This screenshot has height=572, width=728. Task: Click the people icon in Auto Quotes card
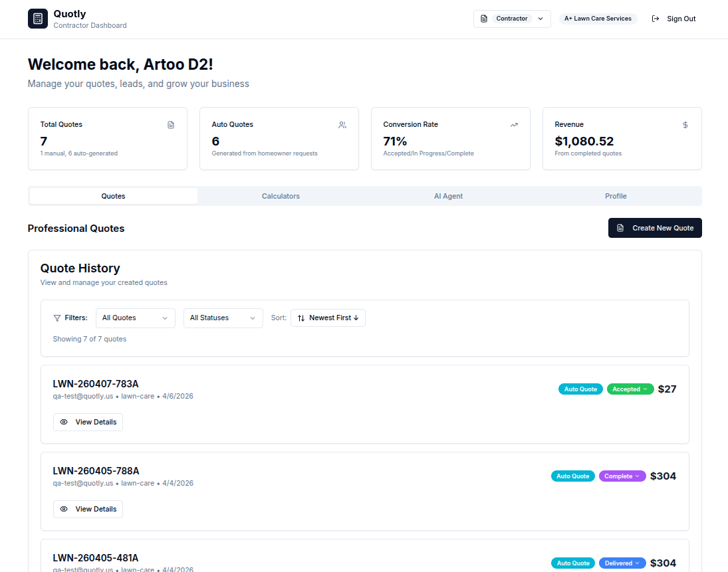(342, 125)
